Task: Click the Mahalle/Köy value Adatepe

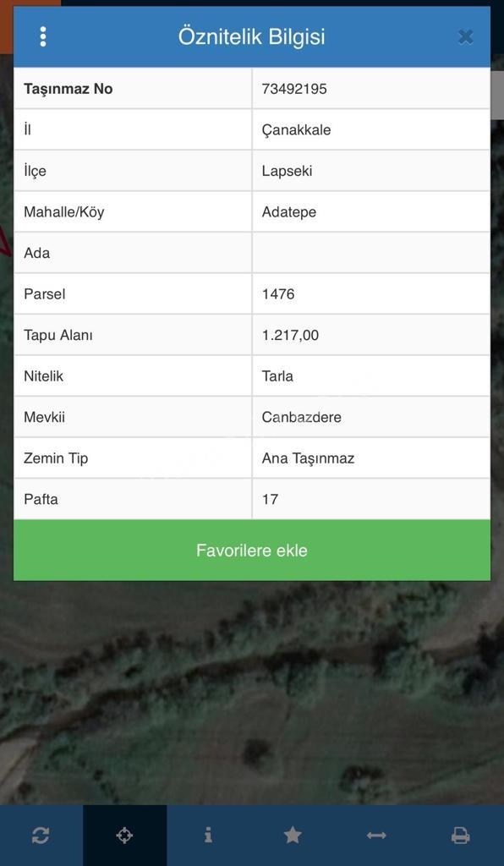Action: pyautogui.click(x=289, y=212)
